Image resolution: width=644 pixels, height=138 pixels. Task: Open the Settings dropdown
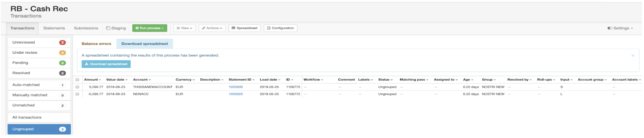click(620, 28)
